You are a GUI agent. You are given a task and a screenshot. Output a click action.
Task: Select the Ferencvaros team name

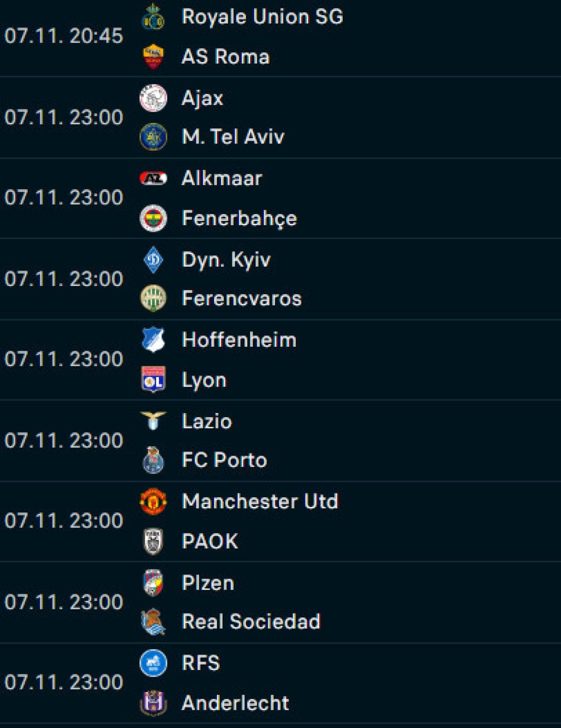tap(241, 299)
